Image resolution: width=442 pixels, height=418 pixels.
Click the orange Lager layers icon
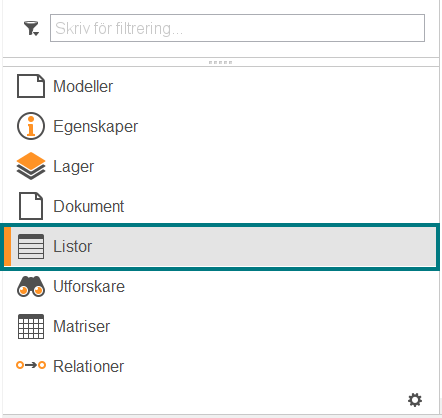pyautogui.click(x=31, y=166)
